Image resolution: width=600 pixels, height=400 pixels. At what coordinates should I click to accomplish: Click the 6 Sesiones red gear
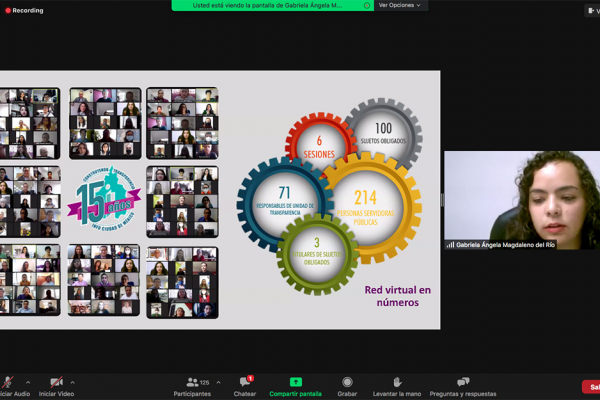[319, 145]
